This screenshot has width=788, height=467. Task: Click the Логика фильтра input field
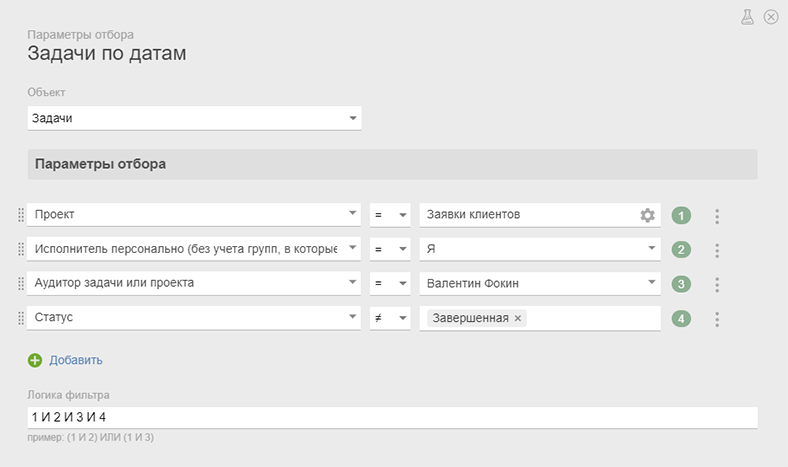tap(392, 417)
